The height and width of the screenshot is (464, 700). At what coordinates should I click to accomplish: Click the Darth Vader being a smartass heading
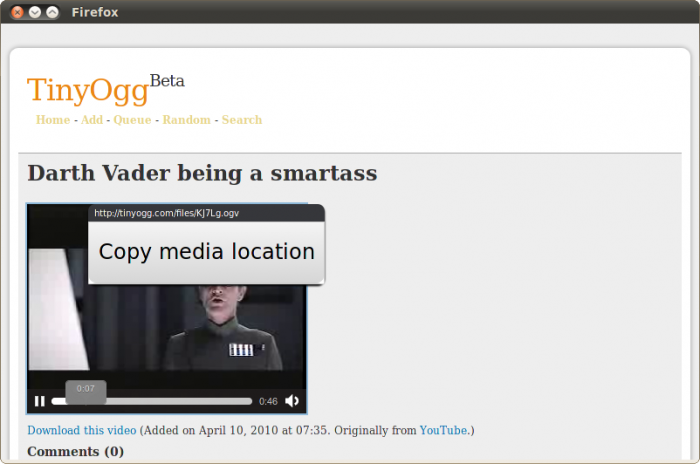point(202,173)
